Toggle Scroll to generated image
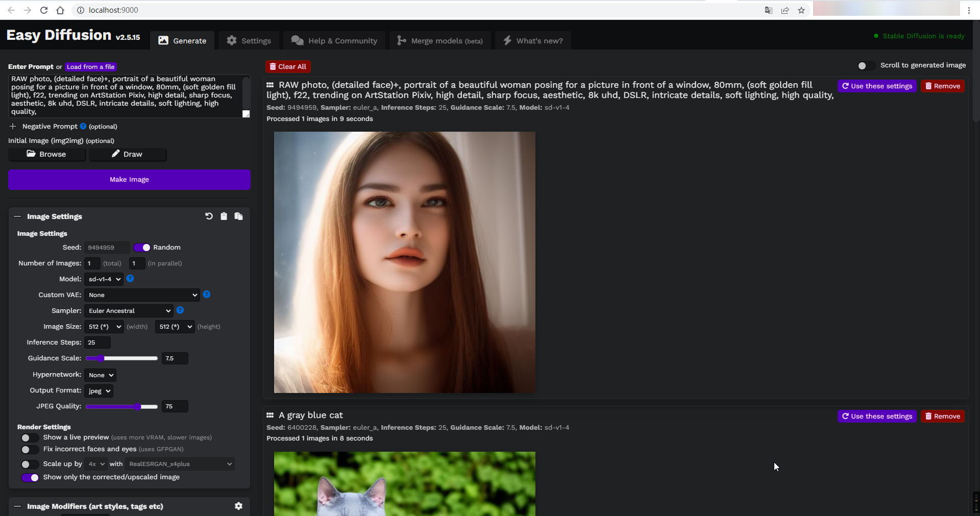 (866, 66)
